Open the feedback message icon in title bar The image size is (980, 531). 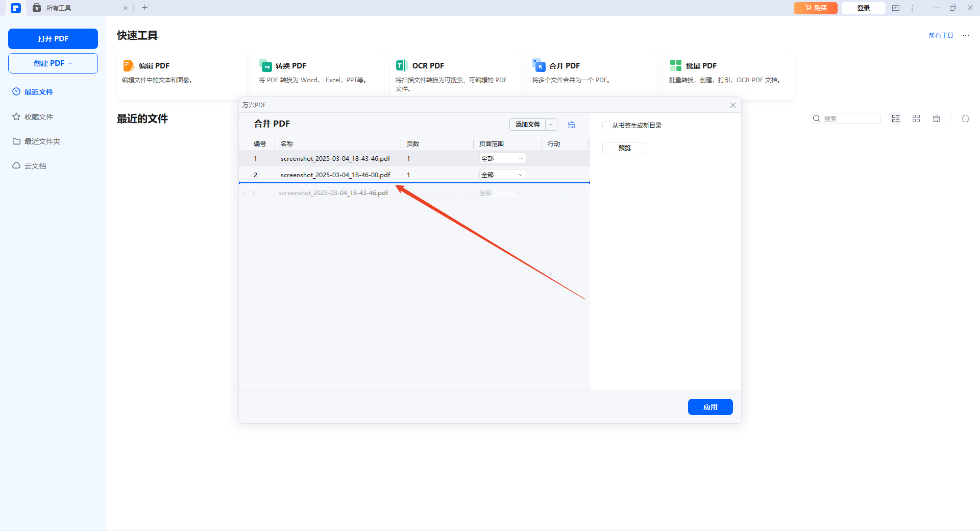click(896, 8)
